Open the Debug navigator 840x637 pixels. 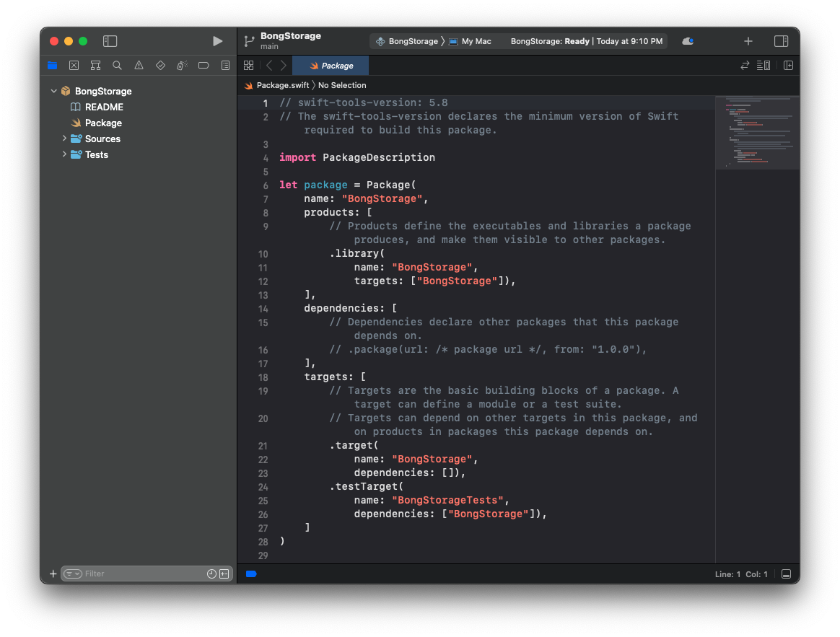(182, 66)
